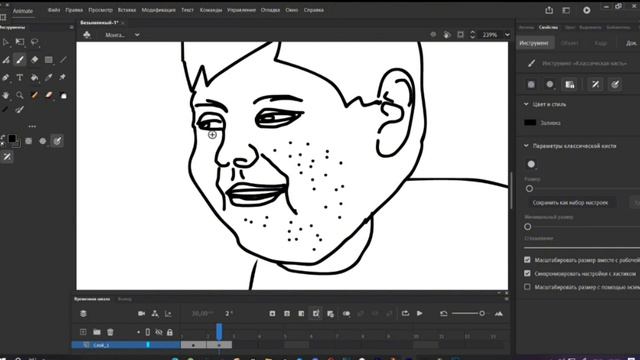
Task: Toggle sync settings with eraser checkbox
Action: (527, 273)
